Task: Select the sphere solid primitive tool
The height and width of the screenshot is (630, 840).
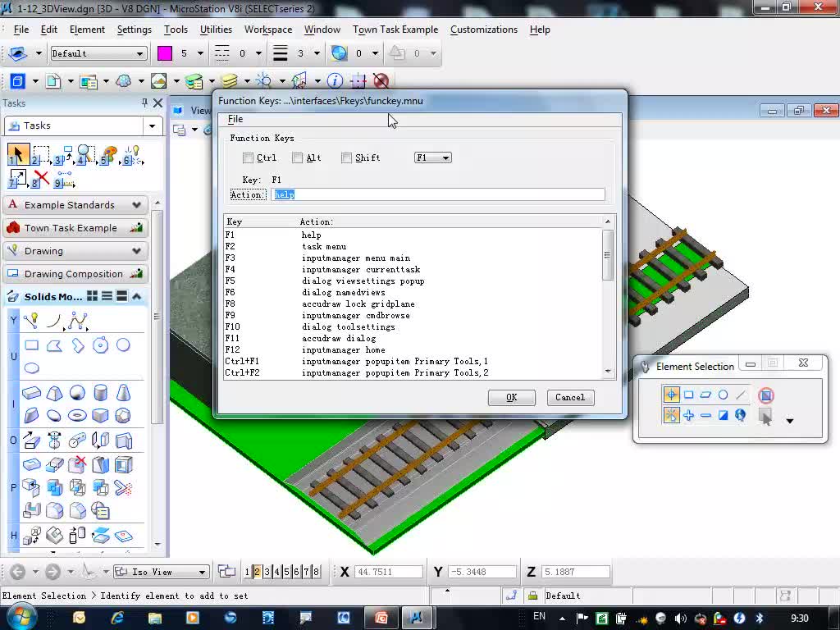Action: tap(78, 392)
